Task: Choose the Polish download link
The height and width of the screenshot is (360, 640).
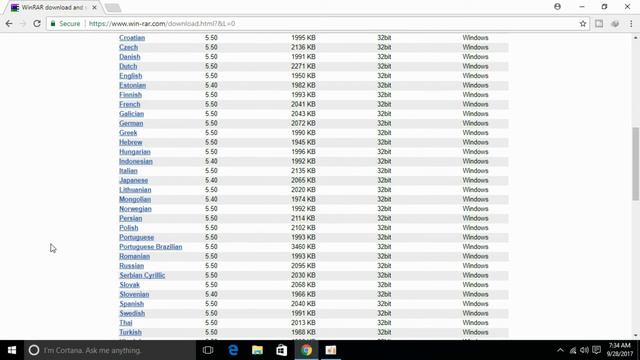Action: (129, 228)
